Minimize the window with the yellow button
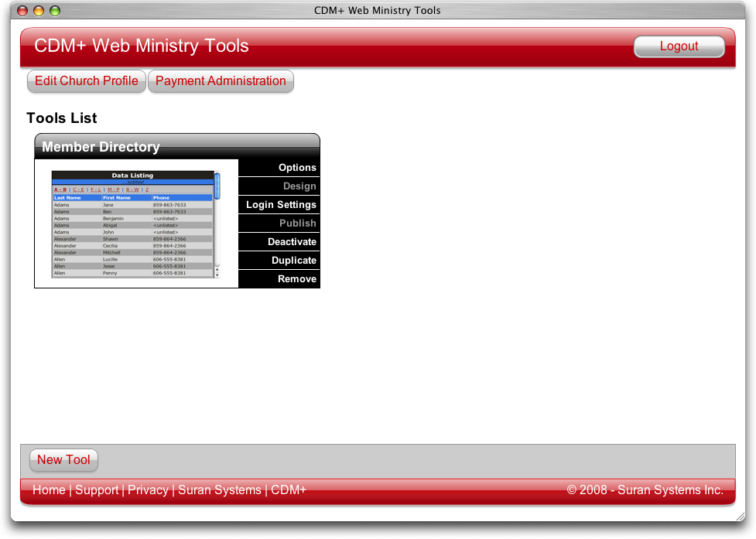The height and width of the screenshot is (539, 756). coord(39,11)
